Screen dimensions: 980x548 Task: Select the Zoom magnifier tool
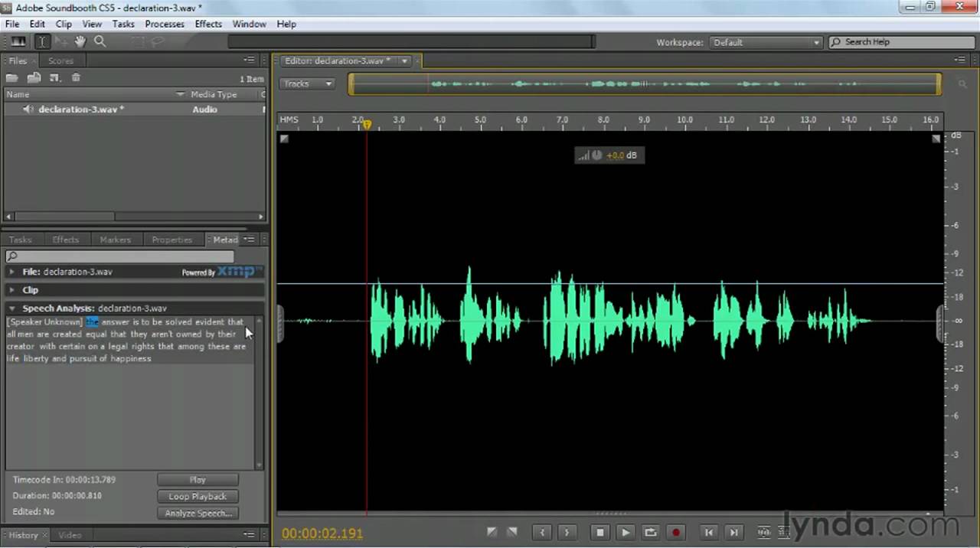point(100,42)
